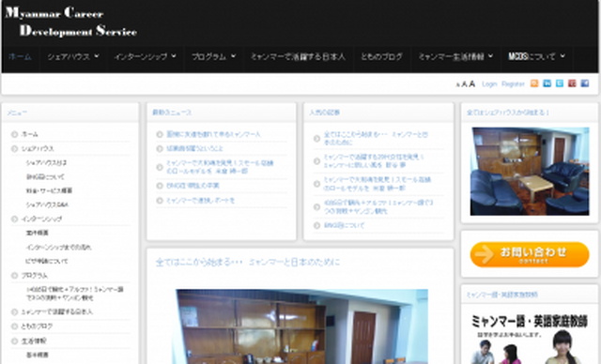Open プログラム in the left sidebar menu
This screenshot has width=601, height=364.
pos(35,276)
